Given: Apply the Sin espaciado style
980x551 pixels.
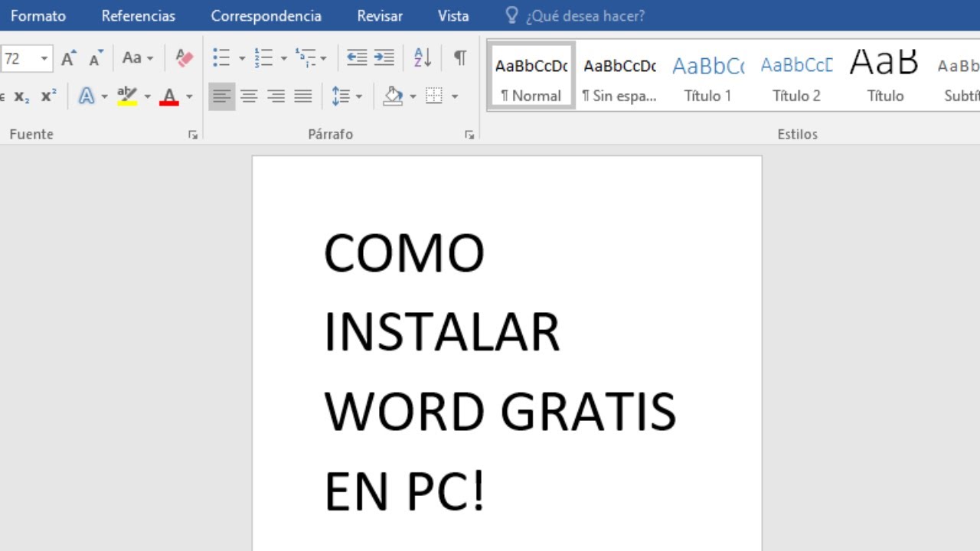Looking at the screenshot, I should [619, 75].
